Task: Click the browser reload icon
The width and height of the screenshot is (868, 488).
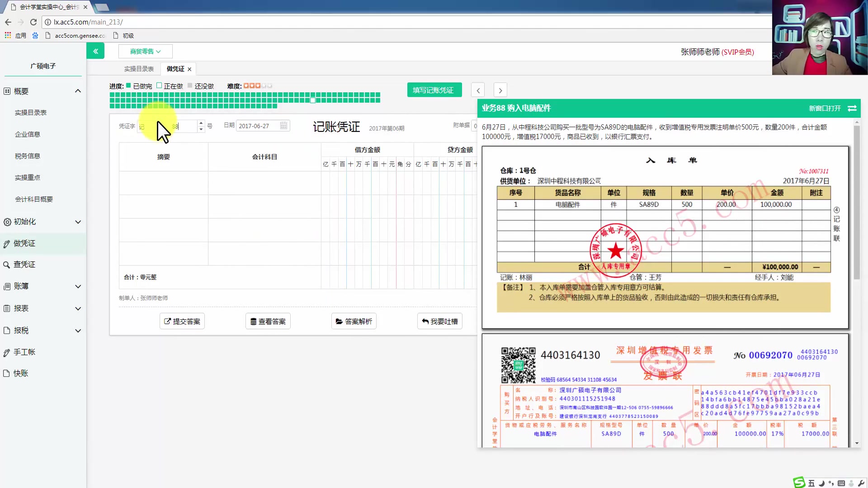Action: (33, 22)
